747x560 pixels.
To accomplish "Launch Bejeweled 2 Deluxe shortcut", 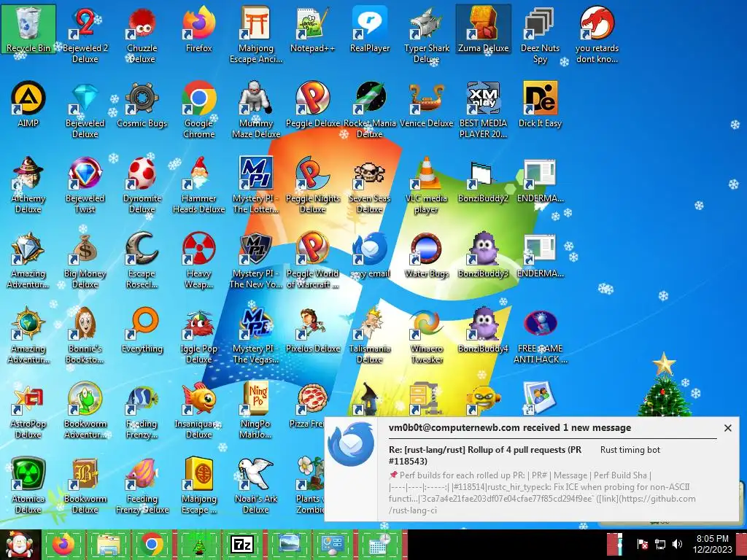I will pyautogui.click(x=85, y=34).
